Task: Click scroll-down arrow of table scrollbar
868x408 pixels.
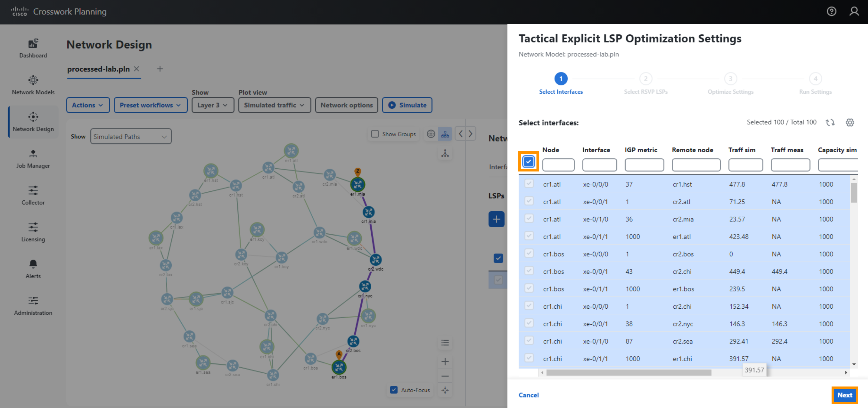Action: click(x=854, y=364)
